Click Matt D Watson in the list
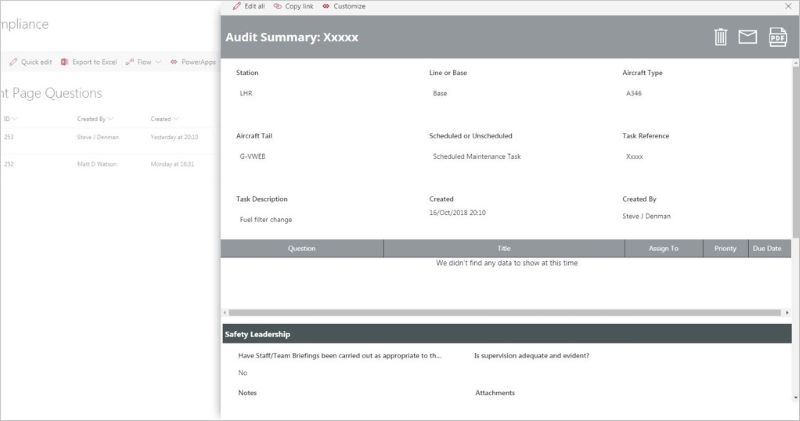 (x=97, y=164)
